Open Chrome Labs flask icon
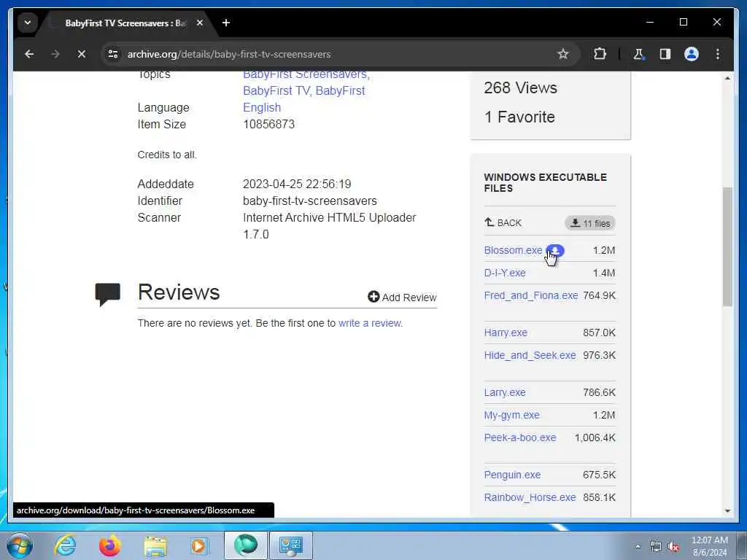747x560 pixels. pyautogui.click(x=638, y=54)
